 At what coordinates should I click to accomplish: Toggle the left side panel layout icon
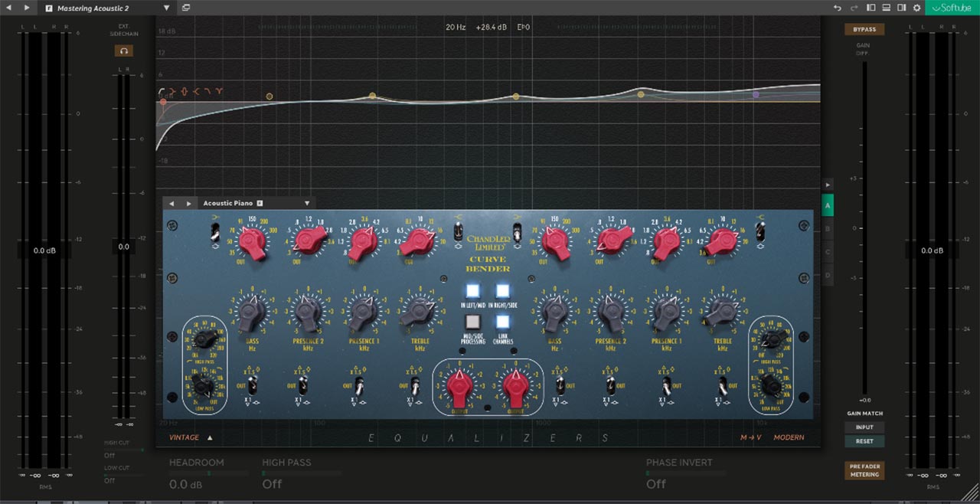click(871, 8)
